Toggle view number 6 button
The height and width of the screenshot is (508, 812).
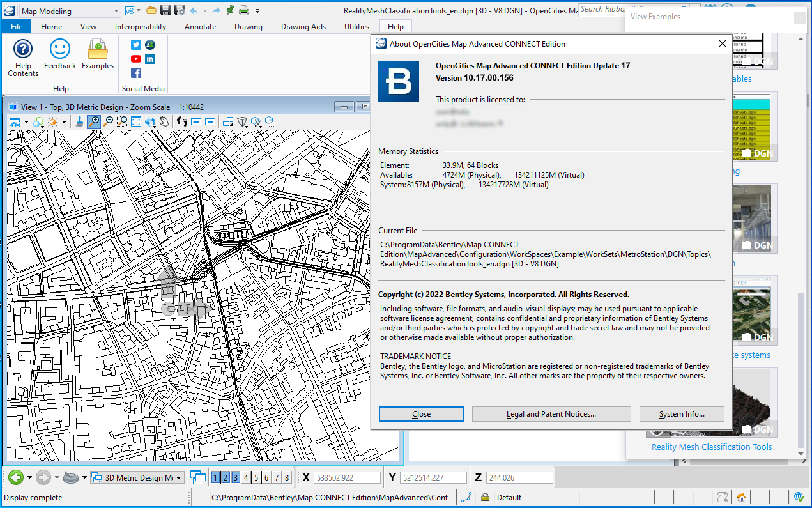tap(266, 477)
